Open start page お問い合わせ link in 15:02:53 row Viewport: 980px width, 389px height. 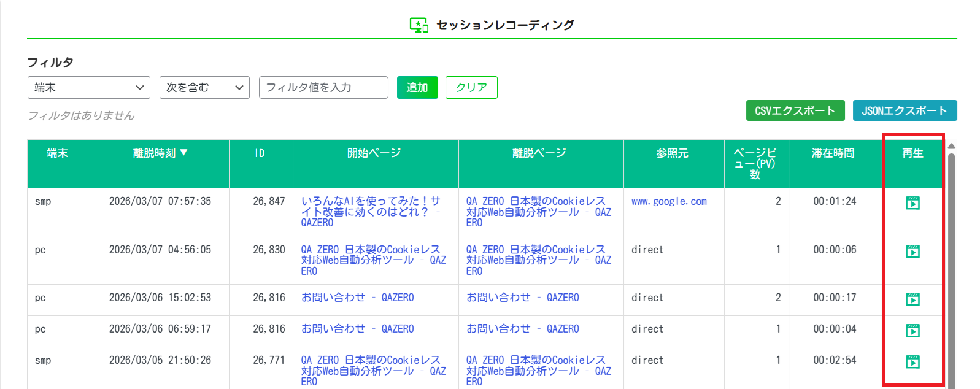[357, 298]
